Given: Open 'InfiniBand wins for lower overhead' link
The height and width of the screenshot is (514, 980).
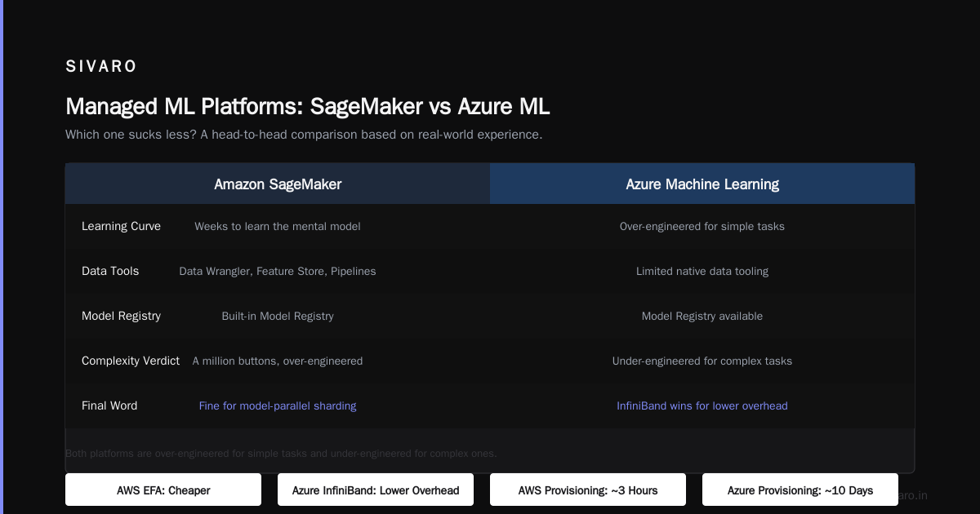Looking at the screenshot, I should 702,405.
